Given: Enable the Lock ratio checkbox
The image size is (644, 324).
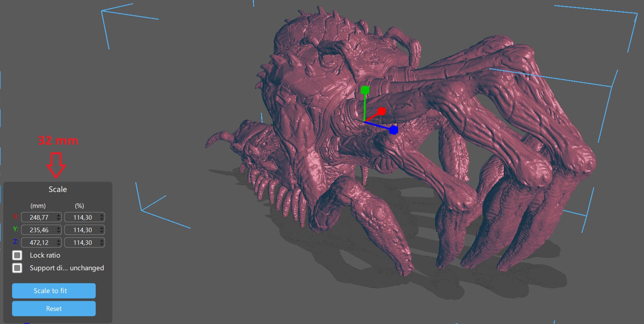Looking at the screenshot, I should point(17,255).
